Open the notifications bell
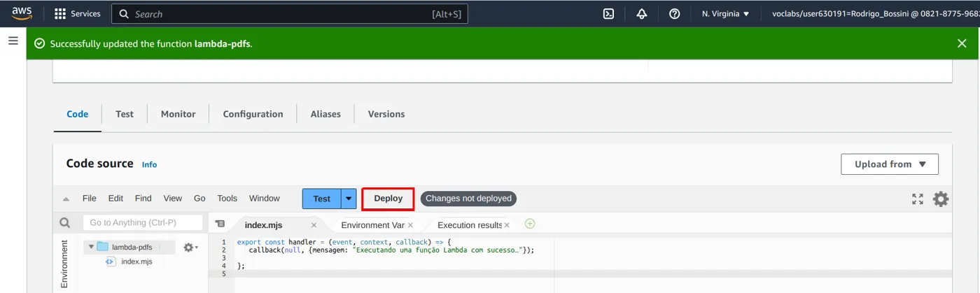 pos(641,13)
